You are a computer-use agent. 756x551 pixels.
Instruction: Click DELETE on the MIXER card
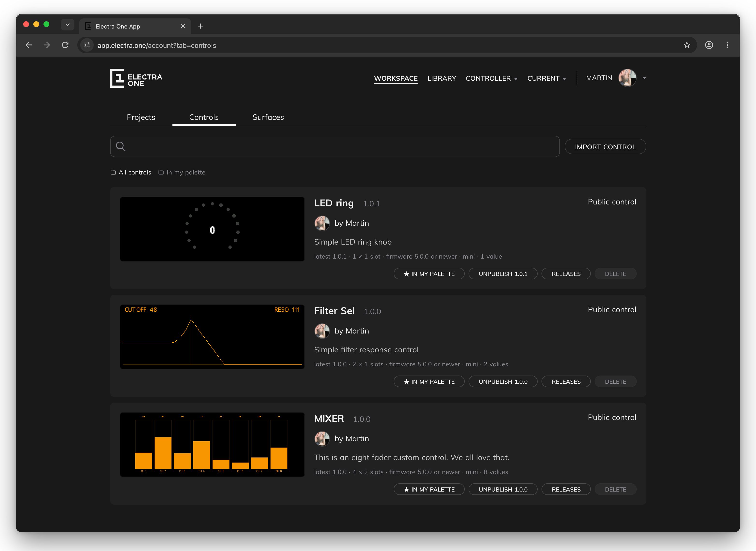[x=615, y=489]
